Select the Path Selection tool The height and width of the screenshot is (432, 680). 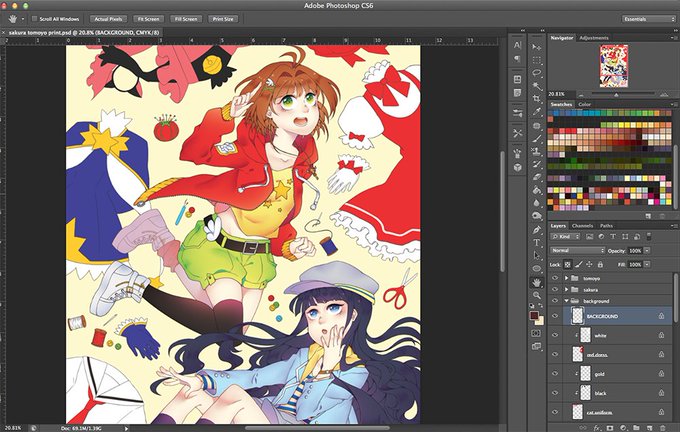pos(537,255)
